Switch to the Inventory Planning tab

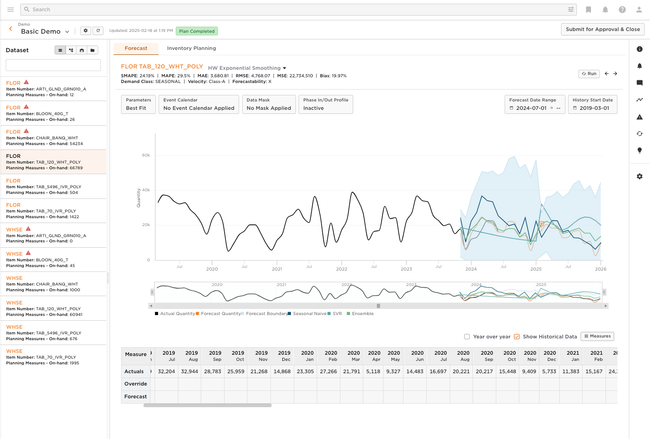[x=191, y=48]
